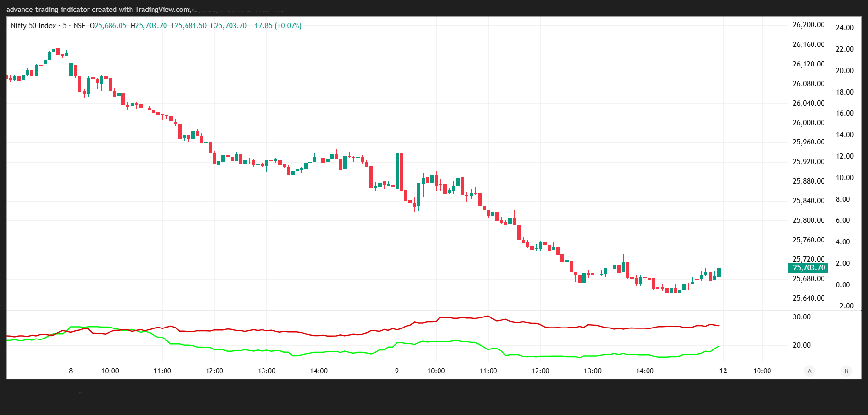Click the 20.00 level on indicator scale
Screen dimensions: 868x415
pyautogui.click(x=802, y=345)
